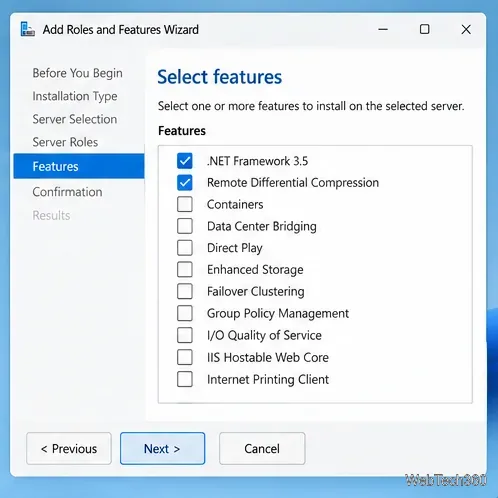Cancel the wizard
Image resolution: width=498 pixels, height=498 pixels.
(262, 448)
